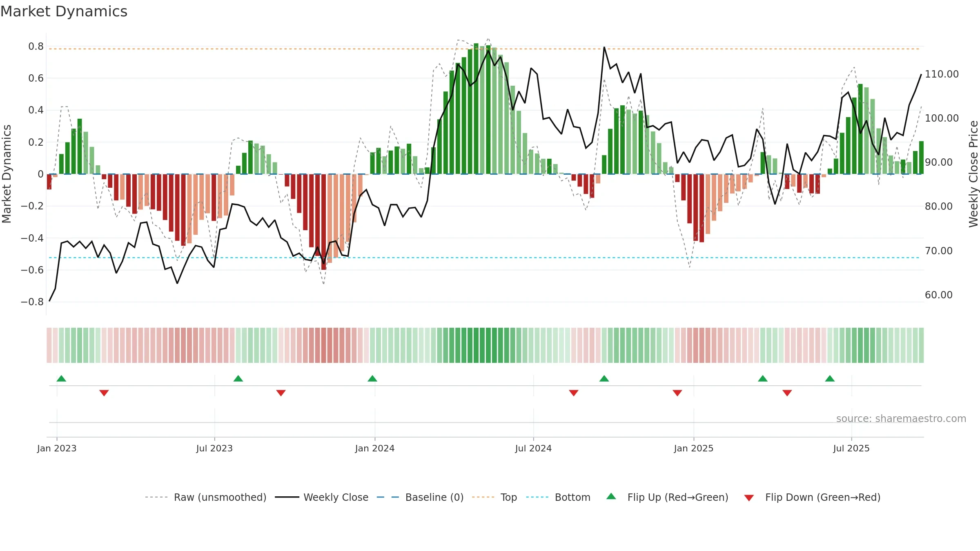980x551 pixels.
Task: Click the 100.00 right axis price label
Action: [942, 118]
